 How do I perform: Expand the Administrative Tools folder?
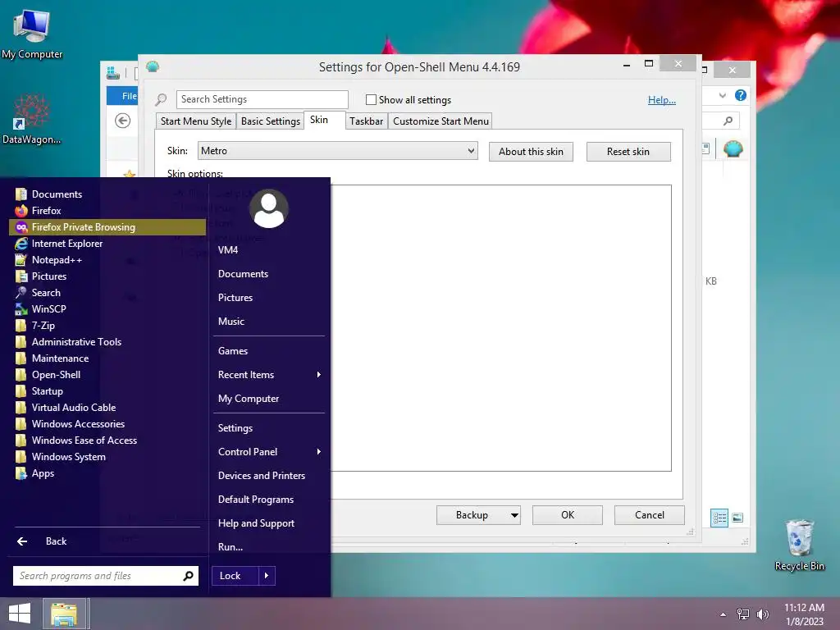click(x=107, y=342)
